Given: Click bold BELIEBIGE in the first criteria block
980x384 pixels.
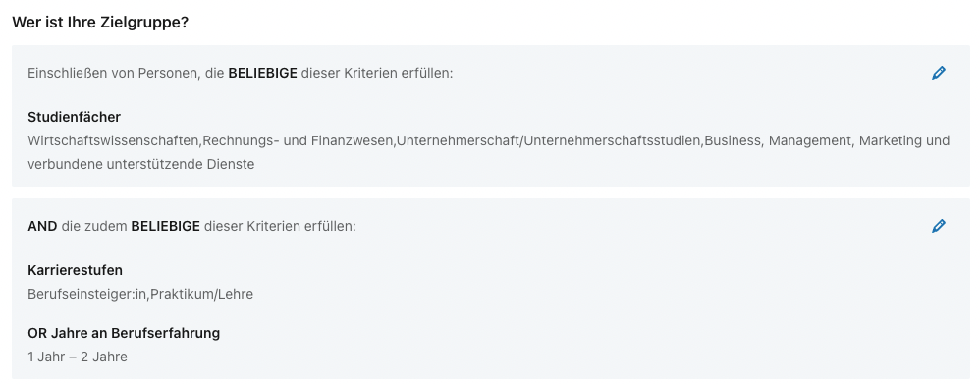Looking at the screenshot, I should [x=262, y=74].
